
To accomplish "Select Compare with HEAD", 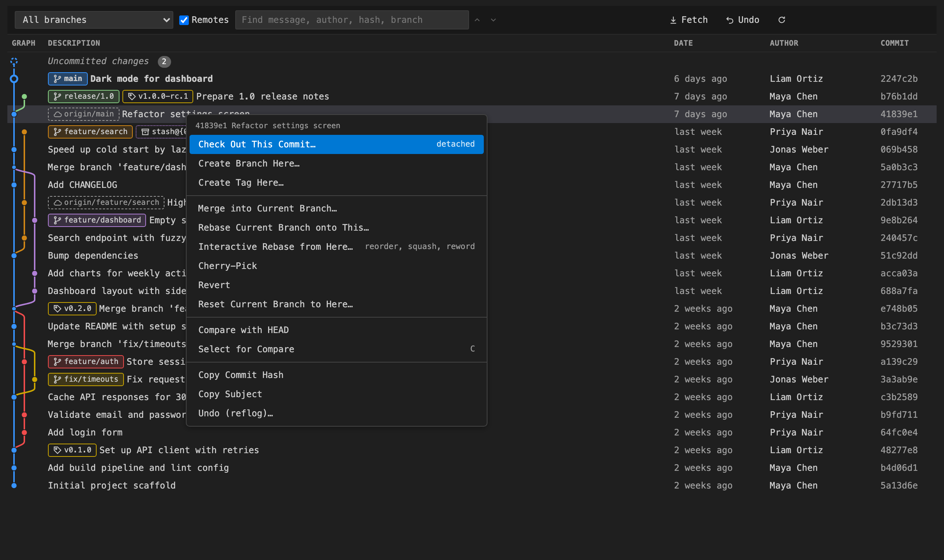I will coord(336,330).
